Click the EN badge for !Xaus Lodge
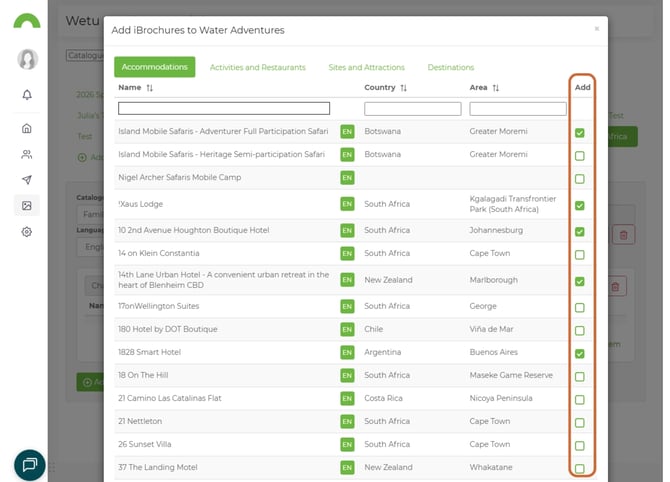This screenshot has height=482, width=670. (x=347, y=204)
